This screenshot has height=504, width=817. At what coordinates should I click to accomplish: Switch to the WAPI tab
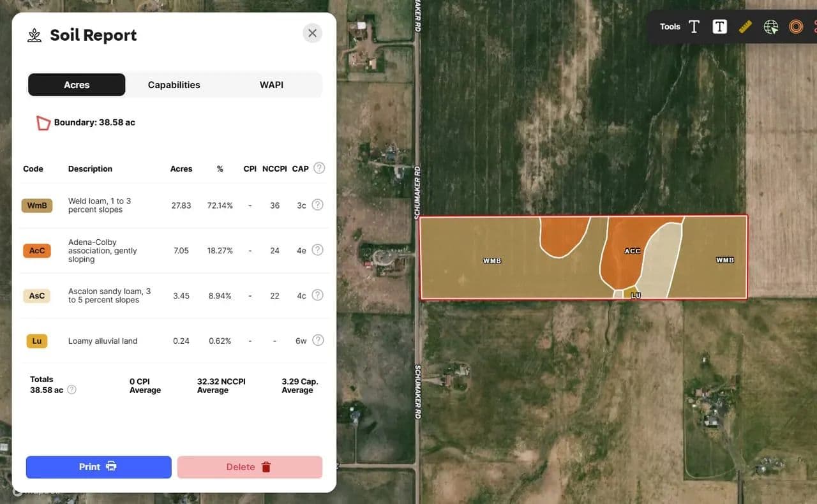(271, 85)
